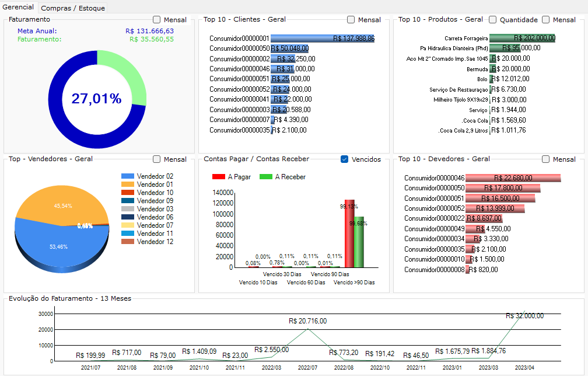Click the green A Receber legend swatch
This screenshot has height=376, width=588.
(x=266, y=177)
